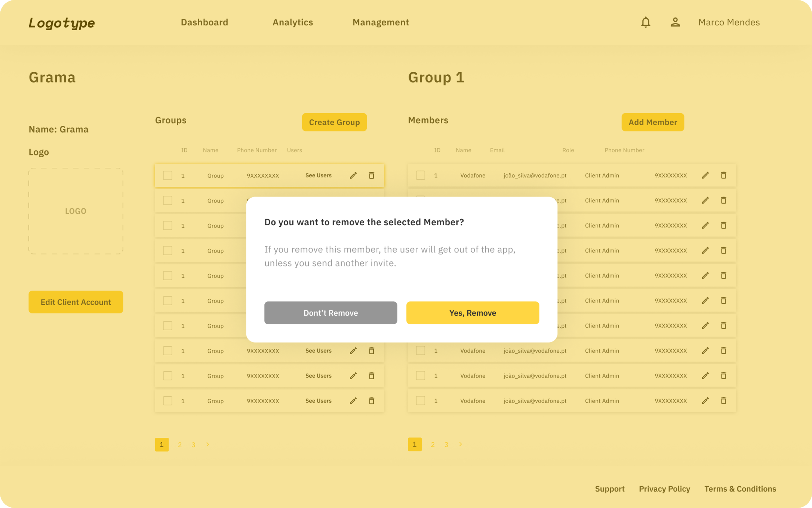This screenshot has width=812, height=508.
Task: Click 'Yes, Remove' to confirm member removal
Action: point(473,312)
